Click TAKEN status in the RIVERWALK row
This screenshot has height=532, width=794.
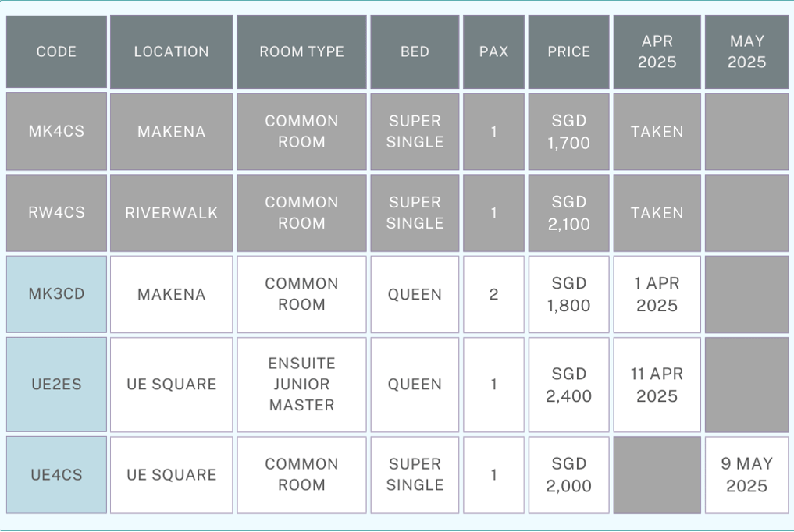click(657, 213)
